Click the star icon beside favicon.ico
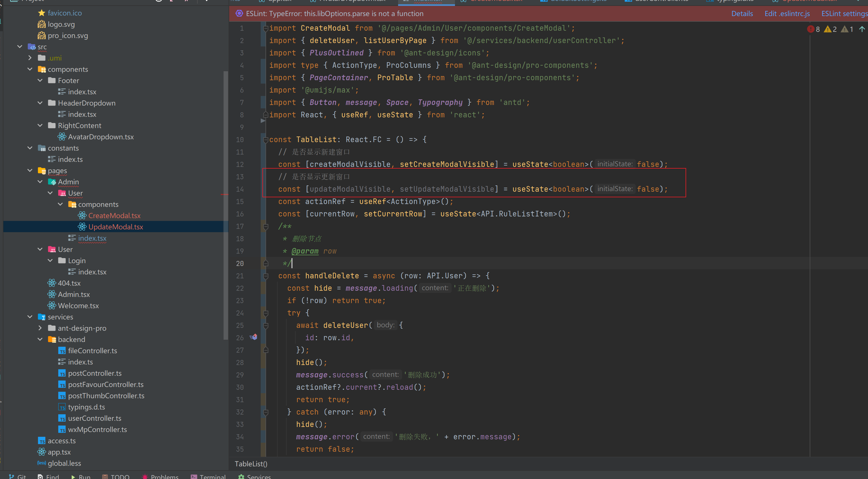The image size is (868, 479). [x=41, y=13]
